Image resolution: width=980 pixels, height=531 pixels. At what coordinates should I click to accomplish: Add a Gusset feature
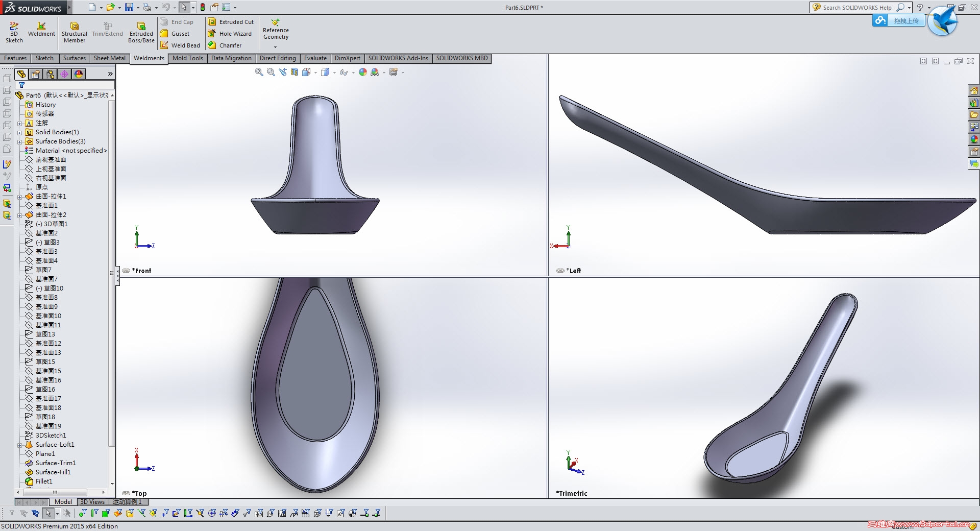coord(175,34)
